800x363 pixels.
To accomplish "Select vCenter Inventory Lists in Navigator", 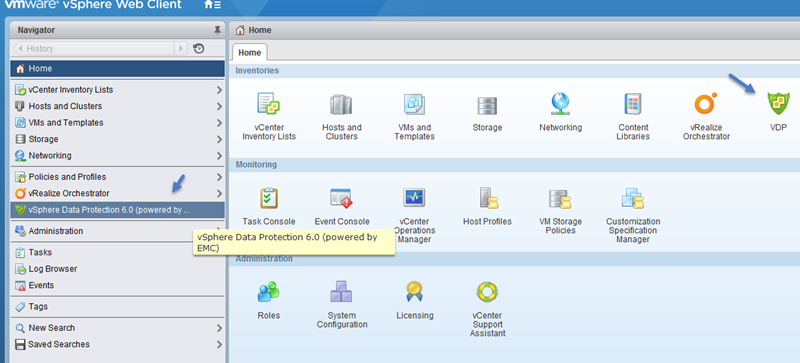I will 117,90.
